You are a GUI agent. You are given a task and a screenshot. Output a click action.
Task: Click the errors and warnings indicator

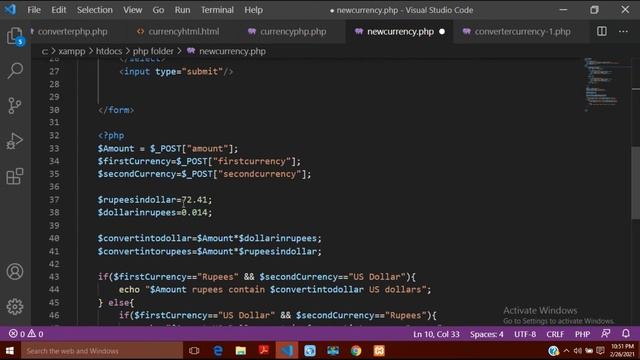26,334
